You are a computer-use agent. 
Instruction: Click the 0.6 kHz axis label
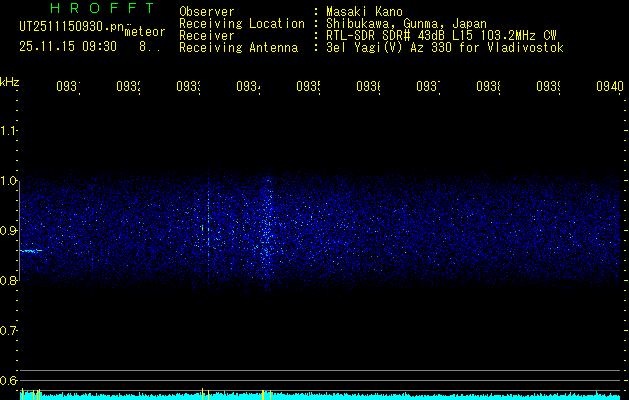pos(8,380)
